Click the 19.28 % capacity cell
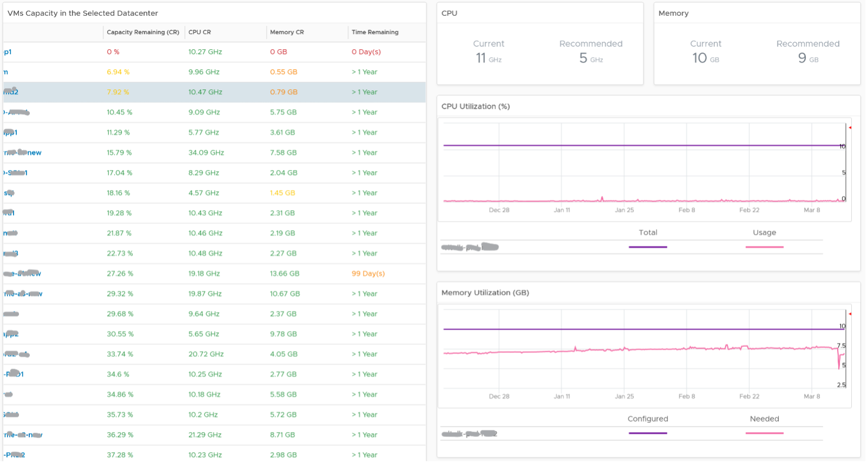 (x=119, y=213)
